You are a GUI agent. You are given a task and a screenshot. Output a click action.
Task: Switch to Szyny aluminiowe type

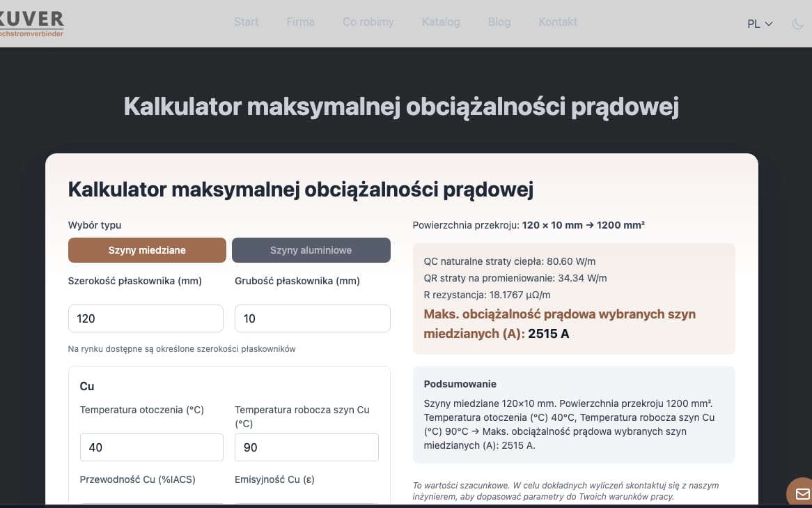[x=311, y=250]
